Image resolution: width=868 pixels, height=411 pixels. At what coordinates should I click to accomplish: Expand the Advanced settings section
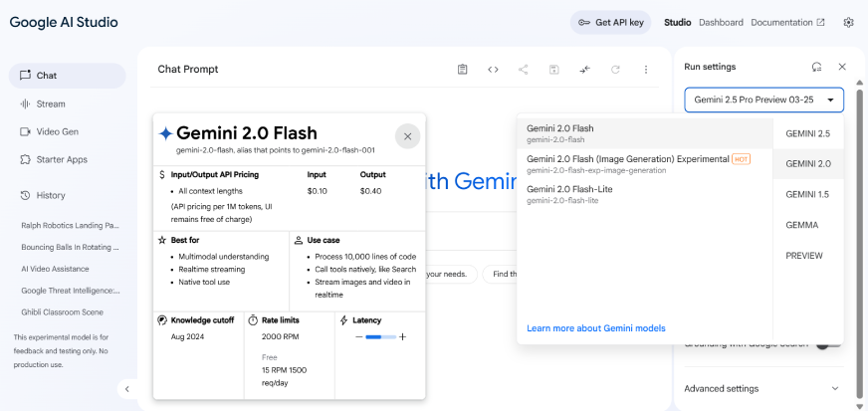pyautogui.click(x=763, y=389)
